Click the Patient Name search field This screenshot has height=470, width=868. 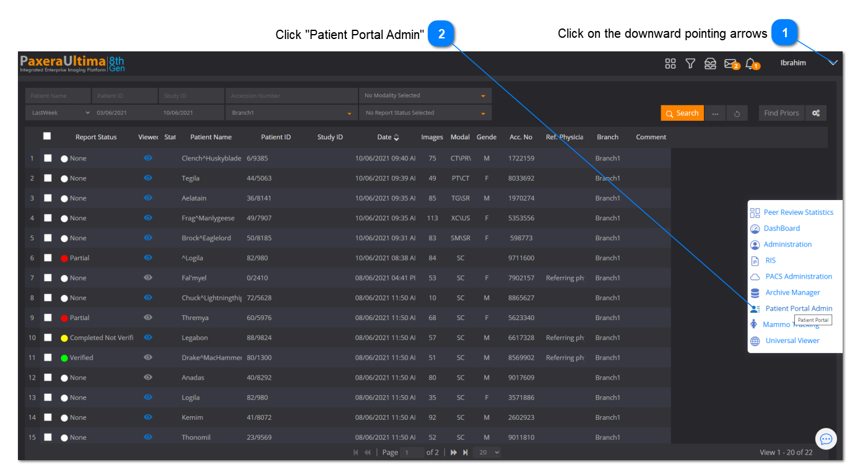point(58,96)
